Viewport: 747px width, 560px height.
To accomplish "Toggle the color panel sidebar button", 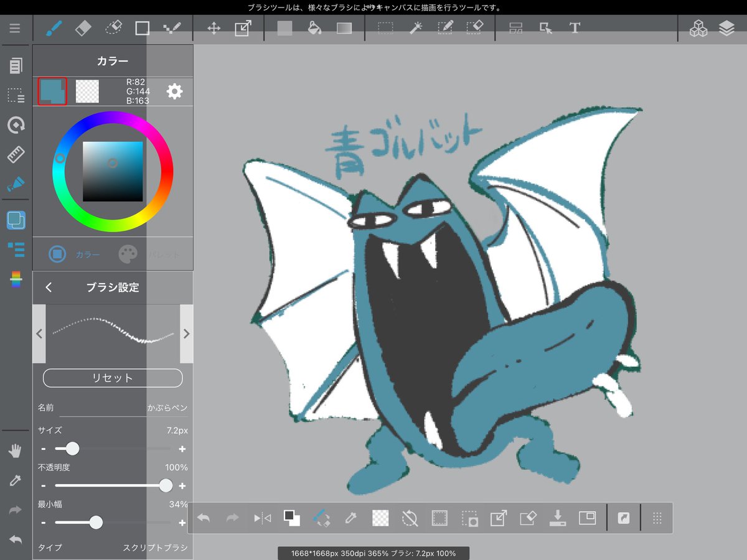I will pyautogui.click(x=16, y=220).
